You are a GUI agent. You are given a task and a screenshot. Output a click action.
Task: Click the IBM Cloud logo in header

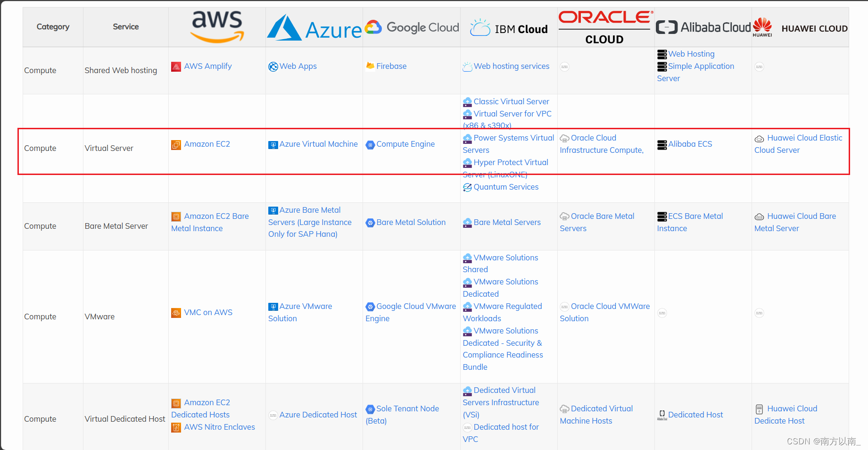[x=509, y=28]
